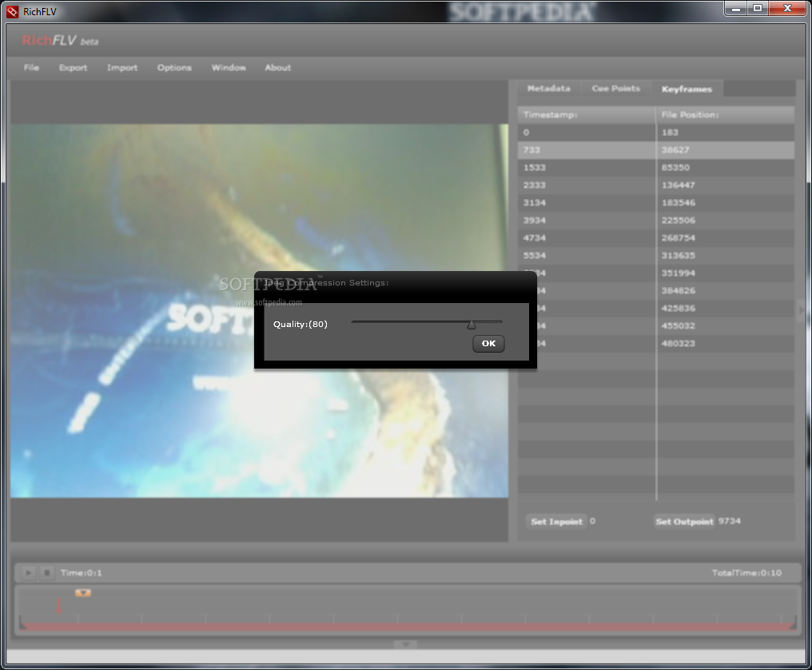Open the Options menu

[x=174, y=67]
